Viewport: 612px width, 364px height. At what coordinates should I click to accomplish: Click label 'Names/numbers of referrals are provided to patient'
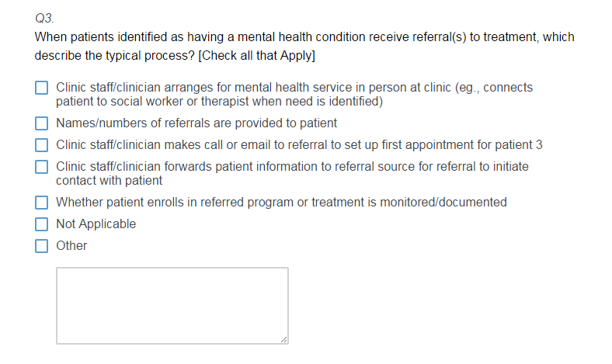point(196,123)
